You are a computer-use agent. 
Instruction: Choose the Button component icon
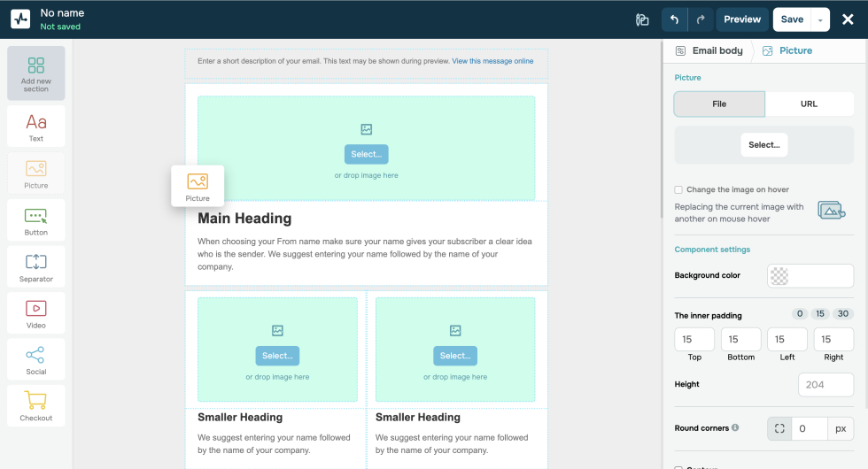(x=35, y=220)
